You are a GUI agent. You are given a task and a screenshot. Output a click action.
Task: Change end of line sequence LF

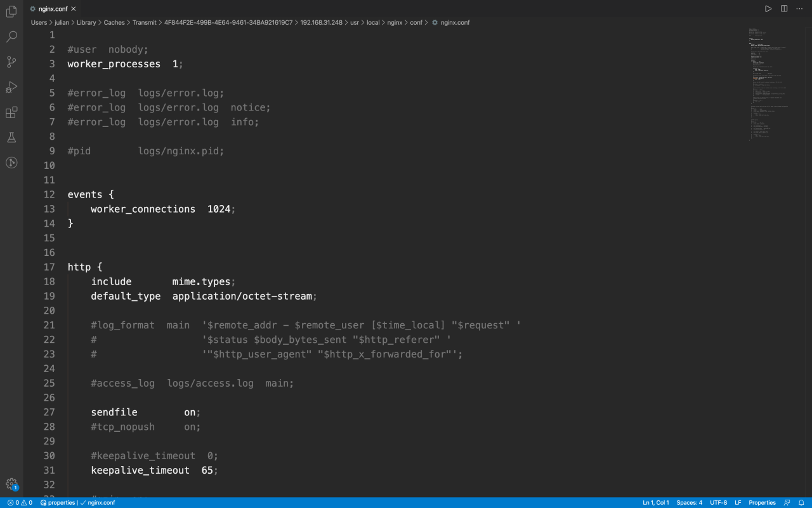[x=738, y=503]
